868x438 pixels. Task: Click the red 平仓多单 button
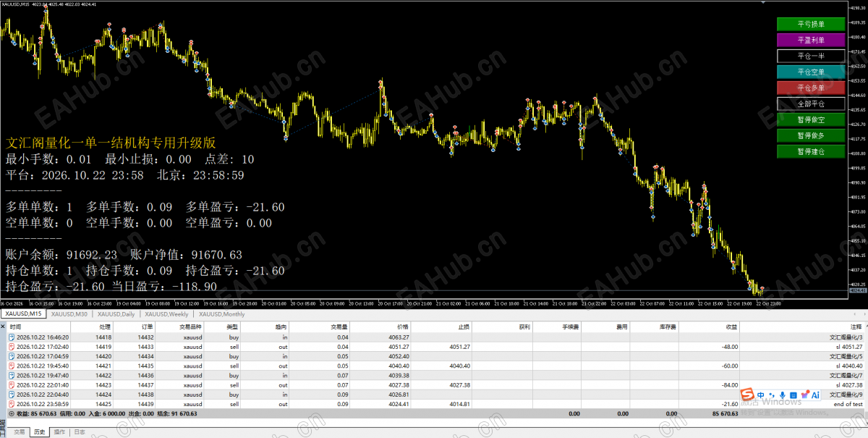pos(810,88)
